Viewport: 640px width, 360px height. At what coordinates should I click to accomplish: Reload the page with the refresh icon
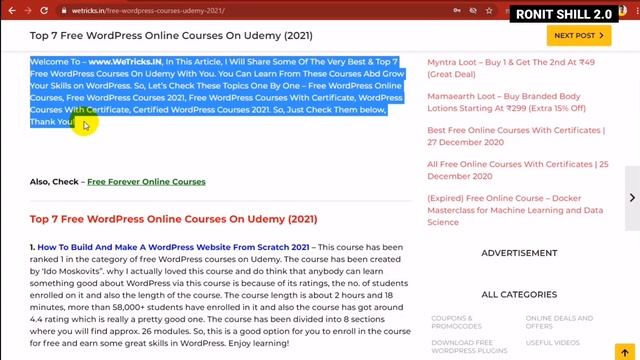coord(44,11)
